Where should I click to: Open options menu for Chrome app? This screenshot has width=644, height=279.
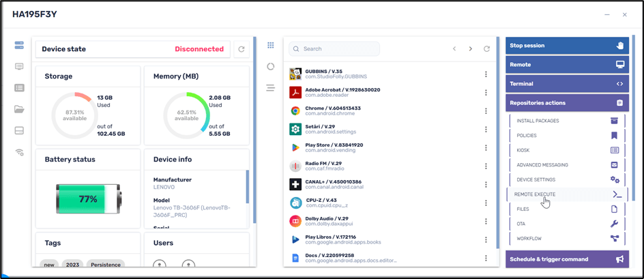pyautogui.click(x=486, y=111)
